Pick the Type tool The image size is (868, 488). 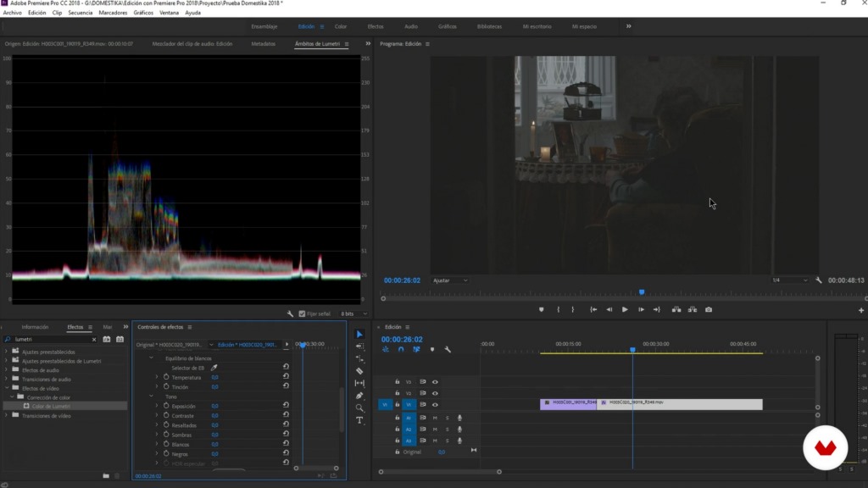pyautogui.click(x=359, y=420)
